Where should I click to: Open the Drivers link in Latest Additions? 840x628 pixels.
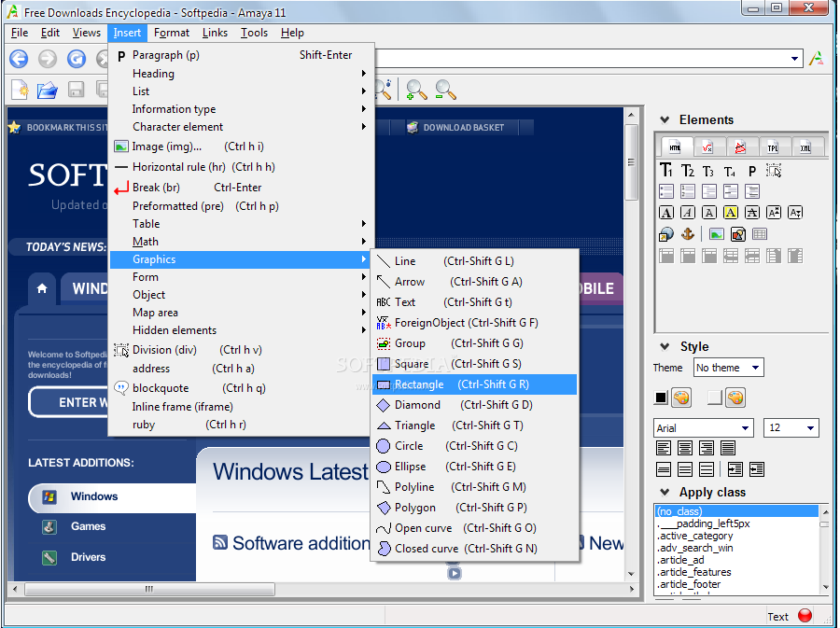pyautogui.click(x=88, y=557)
